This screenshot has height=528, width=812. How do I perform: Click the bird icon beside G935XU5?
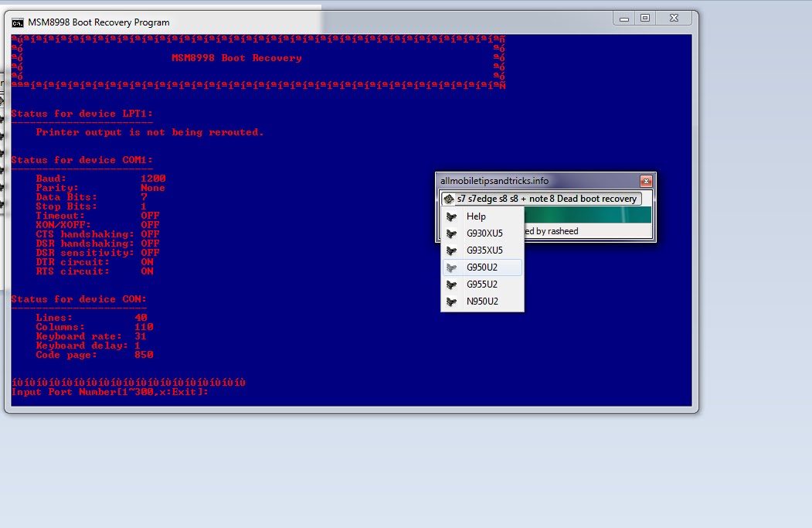[x=451, y=250]
